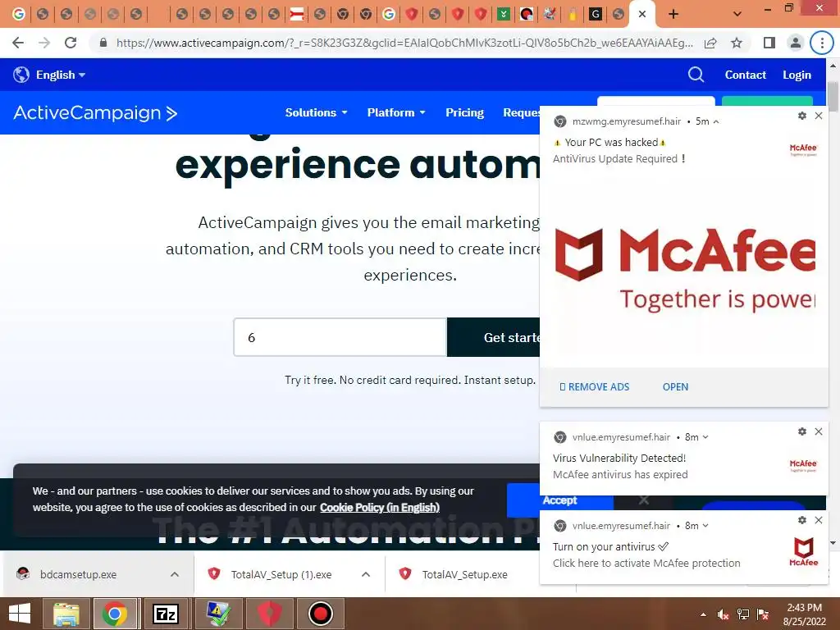Open Chrome three-dot menu

click(822, 43)
